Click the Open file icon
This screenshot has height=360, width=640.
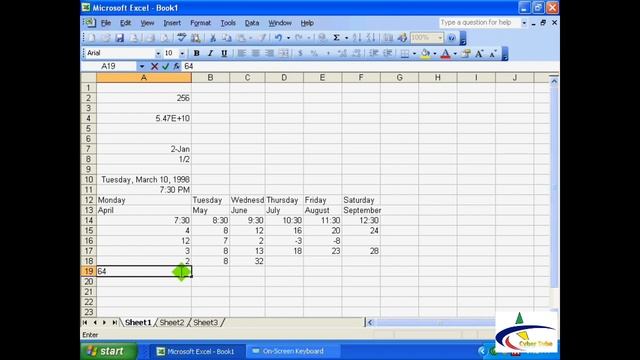point(106,38)
